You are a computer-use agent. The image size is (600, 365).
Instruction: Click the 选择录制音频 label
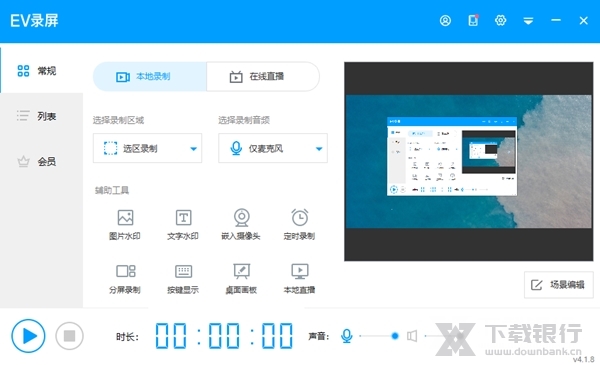click(x=244, y=120)
